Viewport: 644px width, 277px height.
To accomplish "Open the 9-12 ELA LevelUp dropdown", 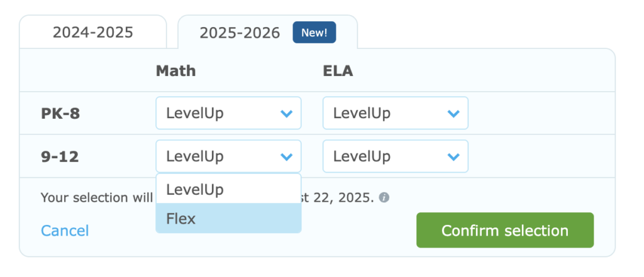I will tap(396, 156).
